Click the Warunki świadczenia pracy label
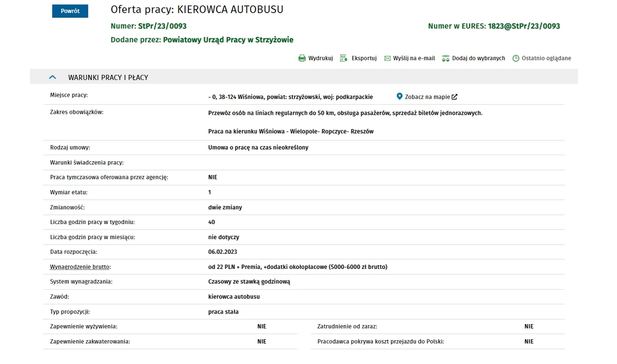Screen dimensions: 617x364 [x=87, y=163]
